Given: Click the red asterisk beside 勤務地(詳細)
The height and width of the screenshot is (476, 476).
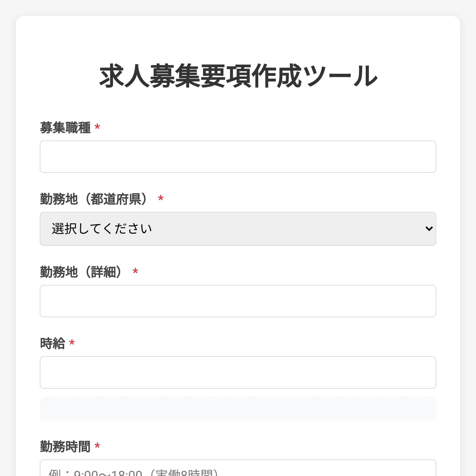Looking at the screenshot, I should (x=135, y=272).
